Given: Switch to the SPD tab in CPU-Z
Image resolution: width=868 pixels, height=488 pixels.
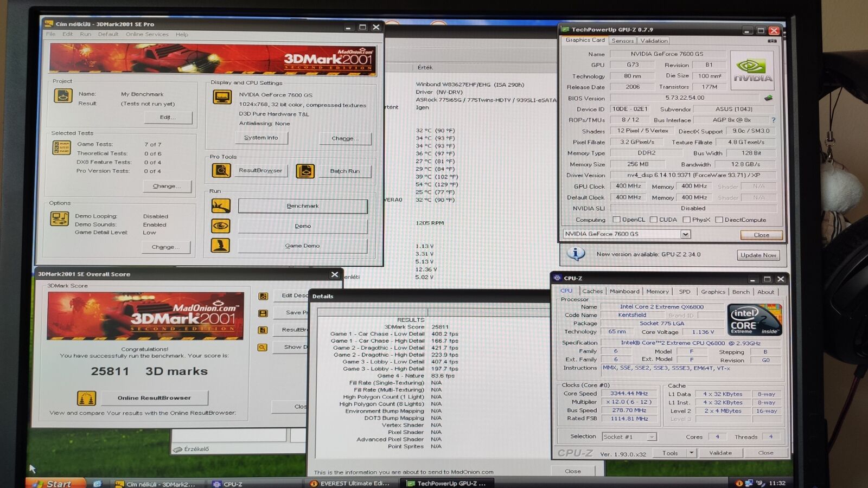Looking at the screenshot, I should pos(685,292).
